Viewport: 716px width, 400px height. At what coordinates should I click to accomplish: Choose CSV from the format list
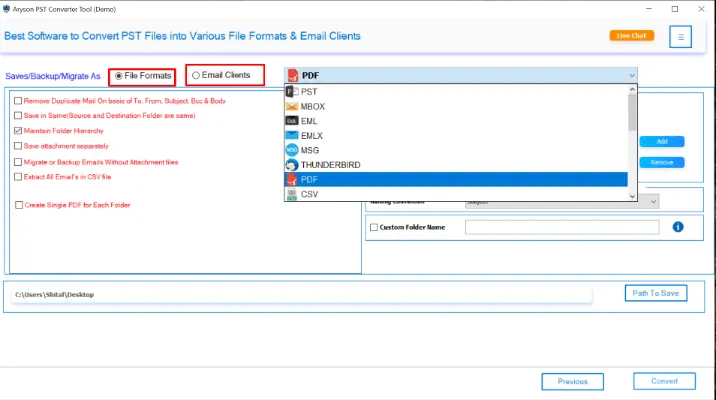pos(456,194)
